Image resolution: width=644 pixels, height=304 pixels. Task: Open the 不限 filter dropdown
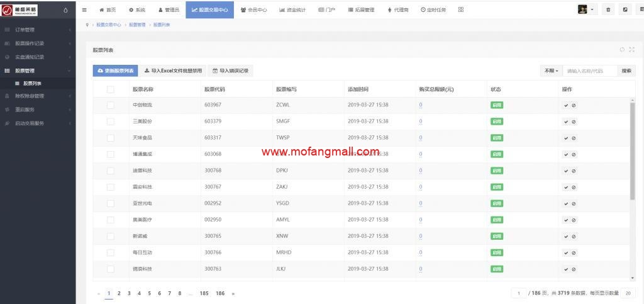pyautogui.click(x=550, y=71)
